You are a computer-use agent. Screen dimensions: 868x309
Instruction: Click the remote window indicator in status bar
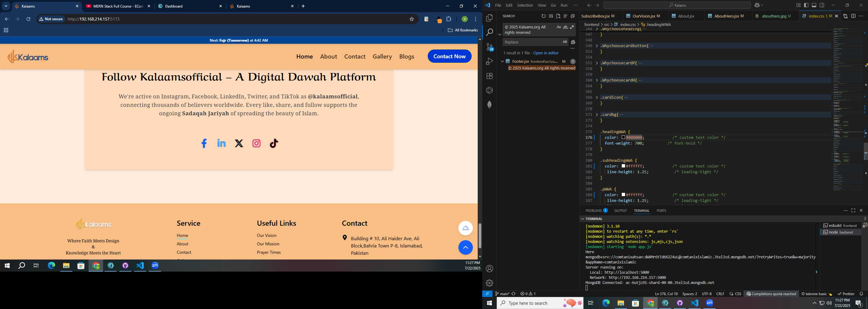pos(487,294)
